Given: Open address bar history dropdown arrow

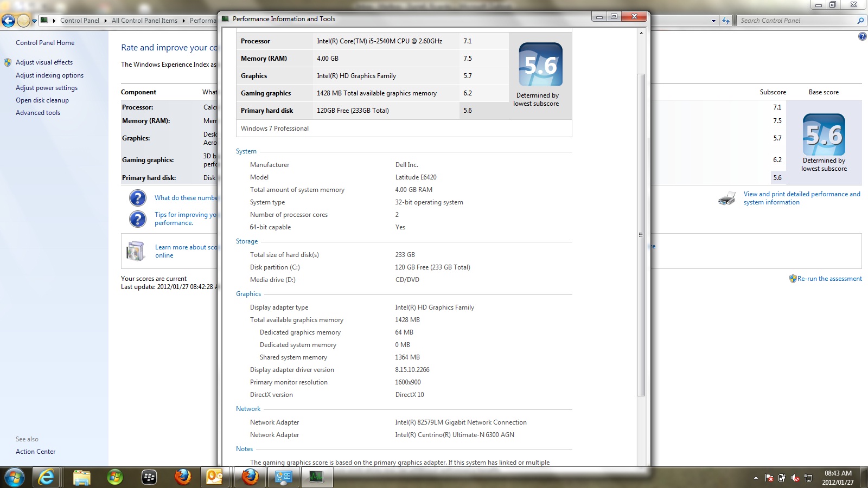Looking at the screenshot, I should click(713, 21).
